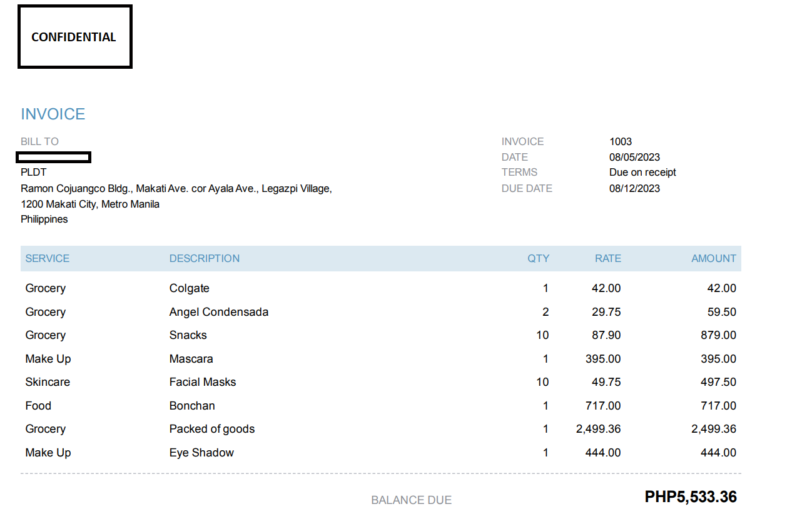Image resolution: width=812 pixels, height=519 pixels.
Task: Click the invoice date 08/05/2023
Action: point(634,157)
